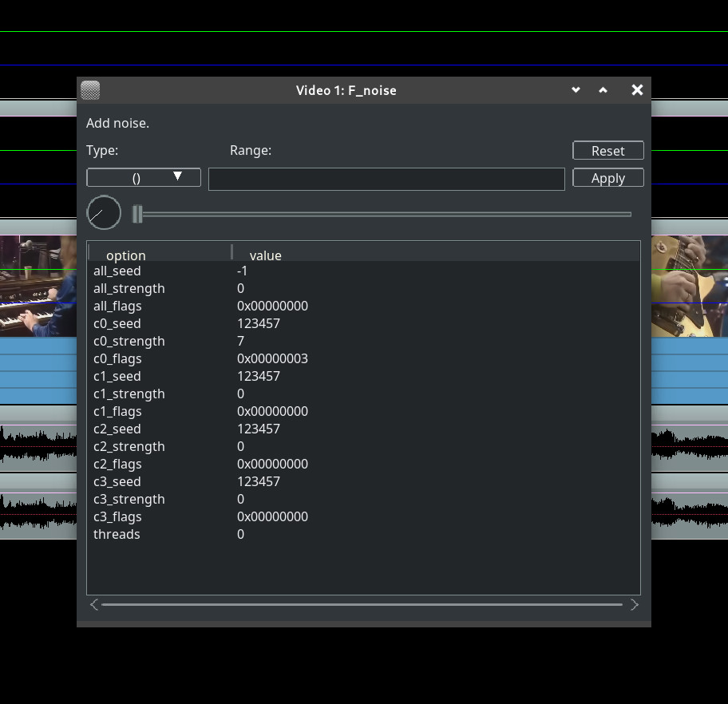Click the round dial knob control

click(x=104, y=213)
